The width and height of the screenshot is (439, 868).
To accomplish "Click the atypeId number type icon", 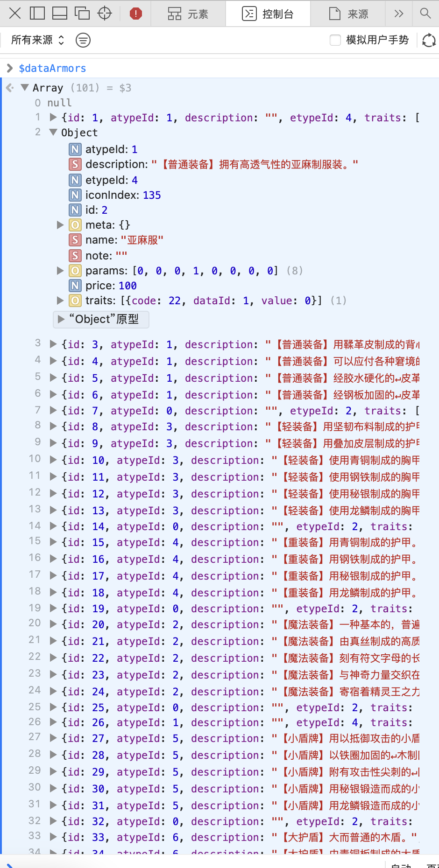I will [75, 149].
